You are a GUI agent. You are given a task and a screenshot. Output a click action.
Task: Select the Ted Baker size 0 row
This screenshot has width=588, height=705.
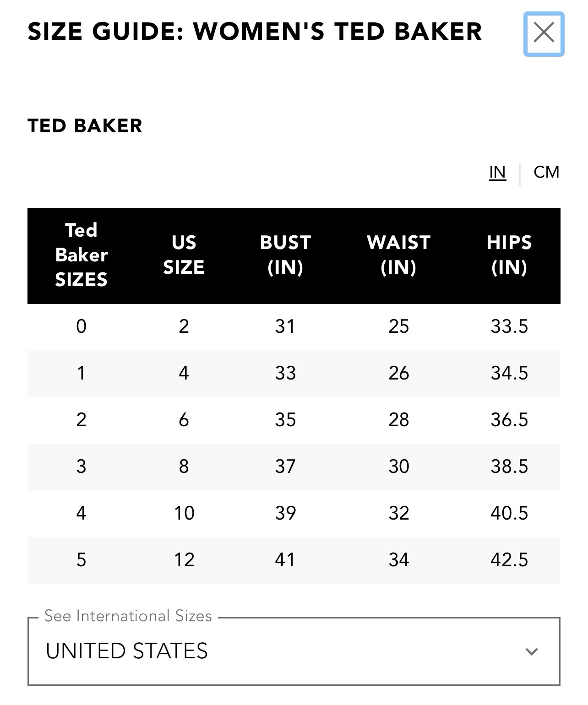point(294,327)
